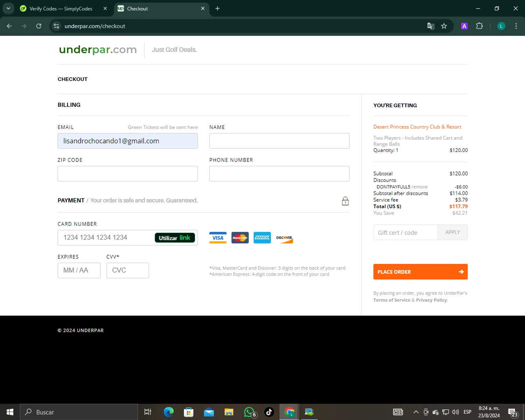
Task: Click the PLACE ORDER button
Action: (420, 272)
